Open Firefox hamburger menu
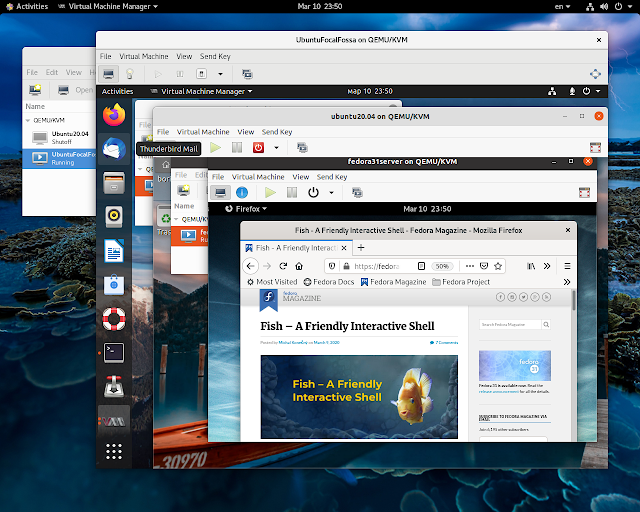Viewport: 640px width, 512px height. coord(567,266)
